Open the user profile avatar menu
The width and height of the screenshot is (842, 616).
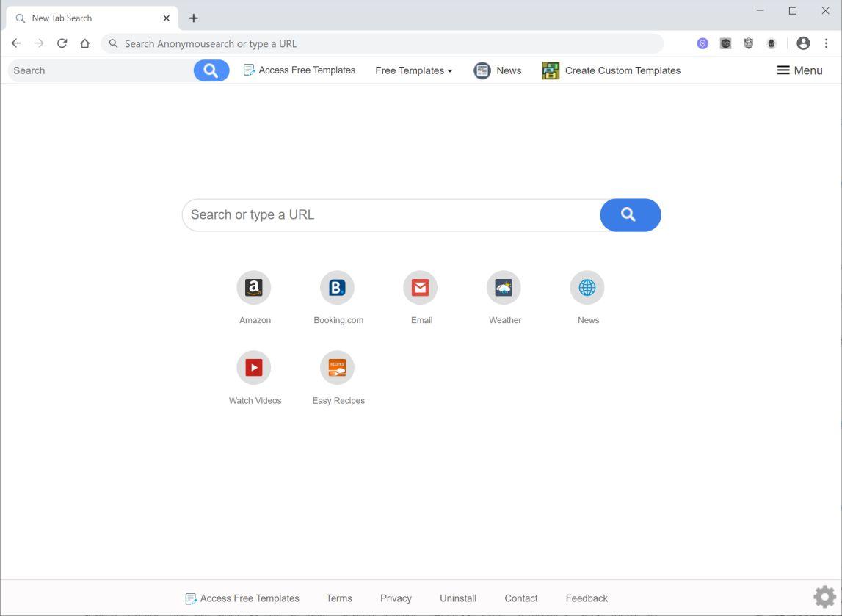click(803, 43)
